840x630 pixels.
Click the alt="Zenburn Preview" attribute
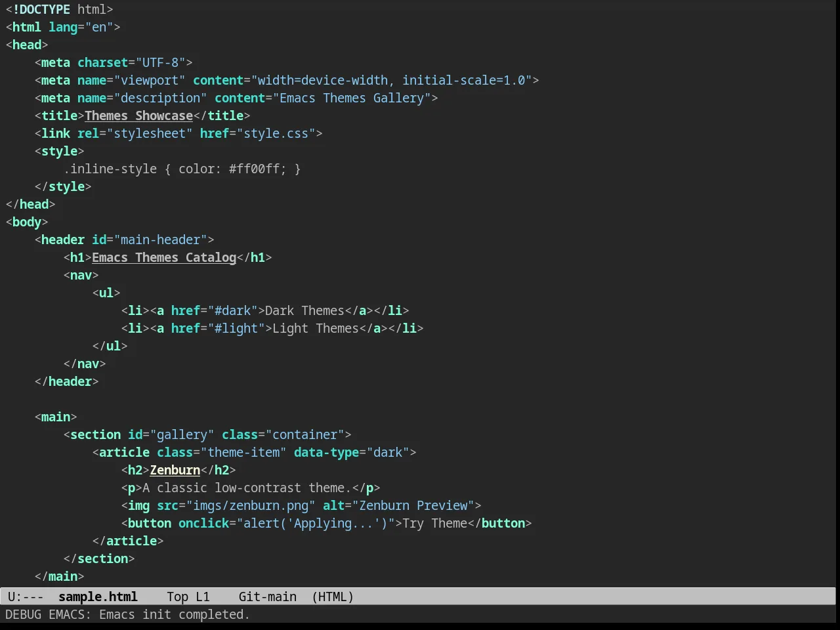(398, 505)
